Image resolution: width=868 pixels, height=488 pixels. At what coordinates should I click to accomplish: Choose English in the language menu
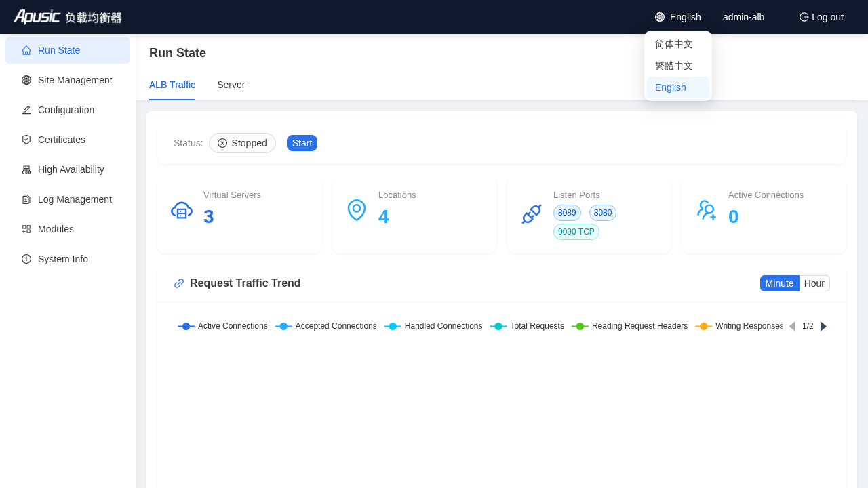coord(678,87)
